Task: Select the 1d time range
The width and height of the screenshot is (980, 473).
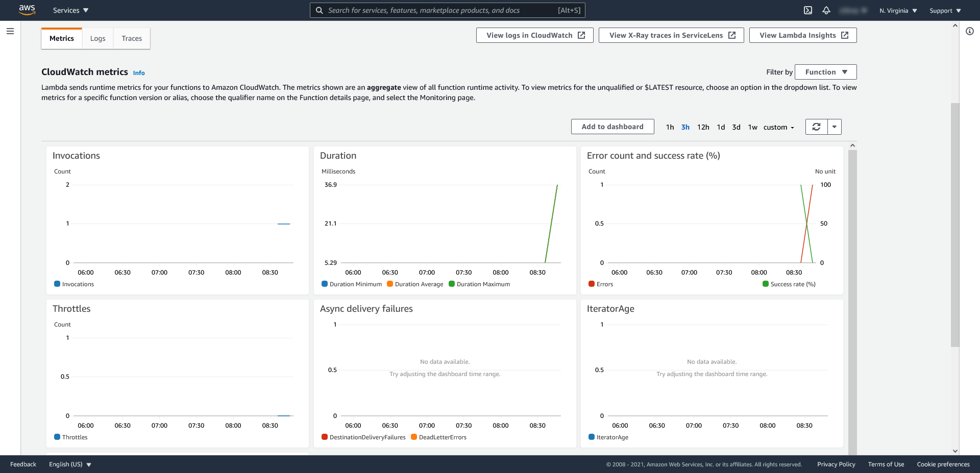Action: click(x=721, y=127)
